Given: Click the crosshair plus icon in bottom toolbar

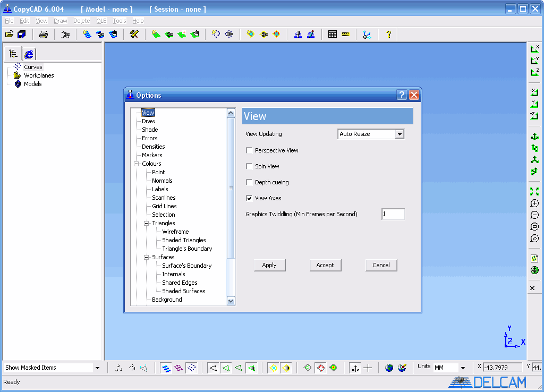Looking at the screenshot, I should (368, 368).
